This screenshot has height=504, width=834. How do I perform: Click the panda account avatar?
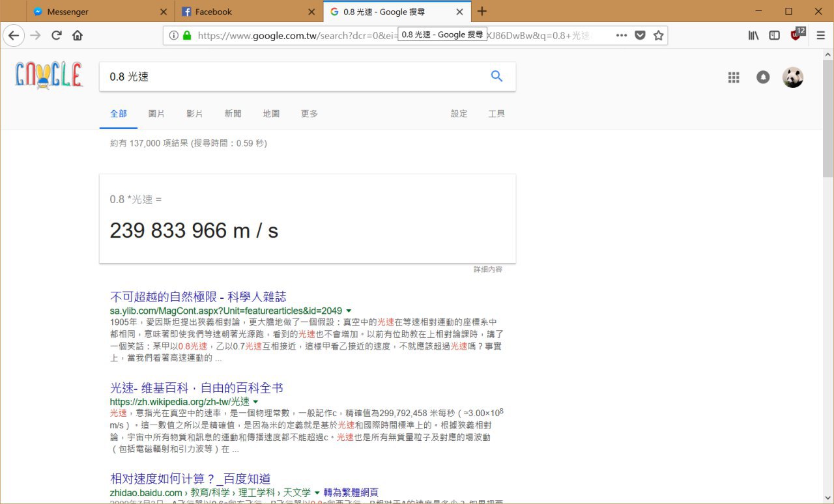793,77
